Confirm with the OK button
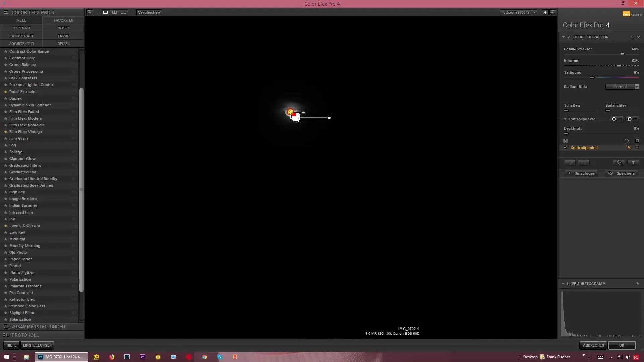Viewport: 644px width, 362px height. coord(622,345)
